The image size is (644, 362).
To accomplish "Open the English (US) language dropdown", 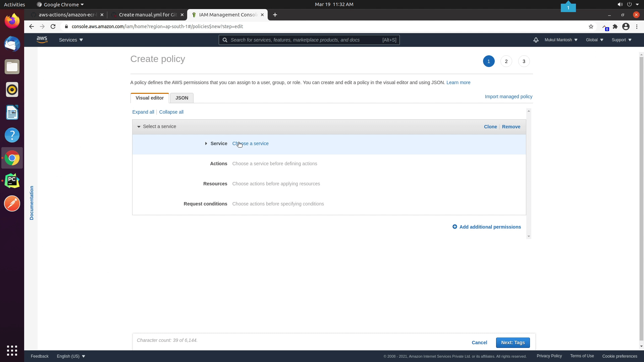I will click(x=70, y=356).
